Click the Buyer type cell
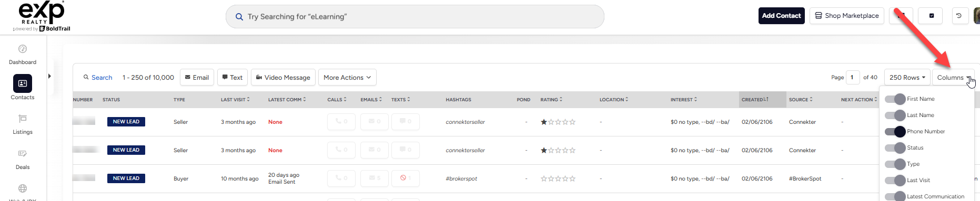 [181, 178]
